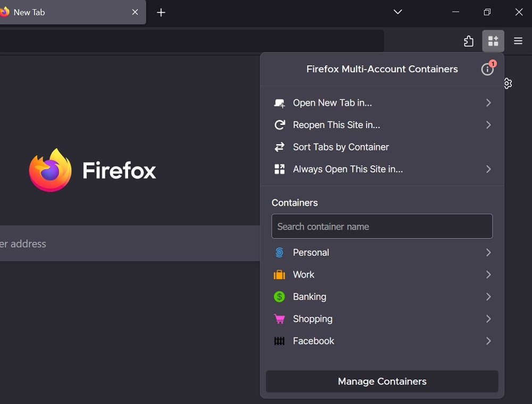This screenshot has height=404, width=532.
Task: Open the Extensions puzzle-piece icon
Action: 469,41
